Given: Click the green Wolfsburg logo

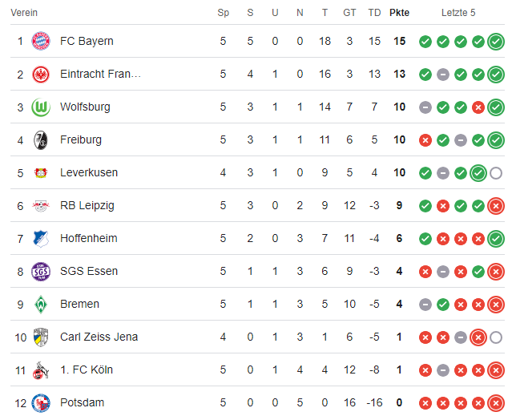Looking at the screenshot, I should click(41, 107).
